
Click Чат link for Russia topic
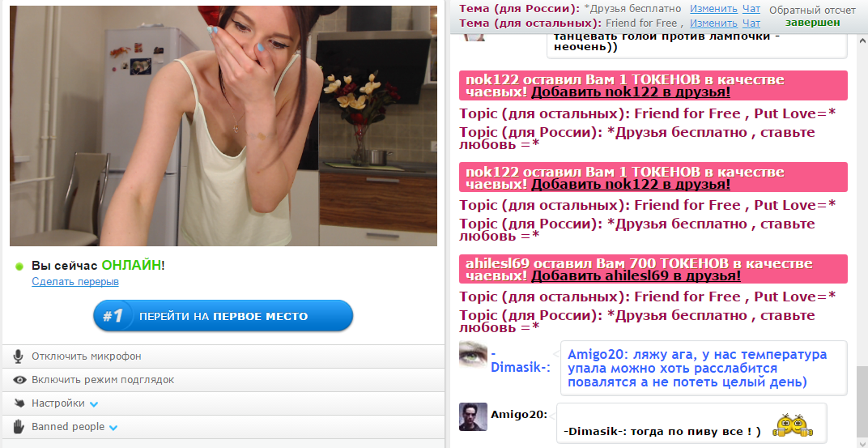(751, 9)
